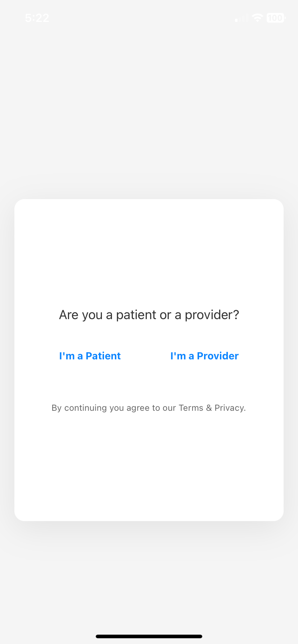Screen dimensions: 298x644
Task: Click empty white card area above the heading
Action: coord(149,252)
